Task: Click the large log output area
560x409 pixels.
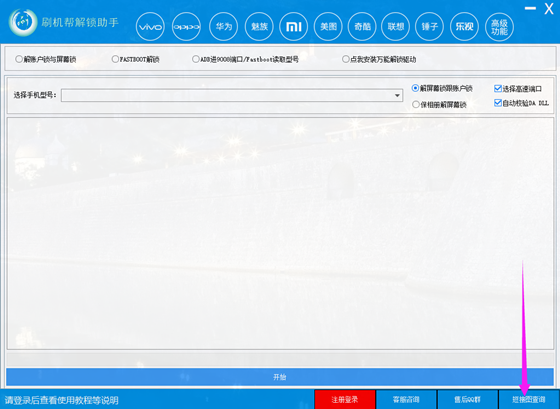Action: [x=280, y=233]
